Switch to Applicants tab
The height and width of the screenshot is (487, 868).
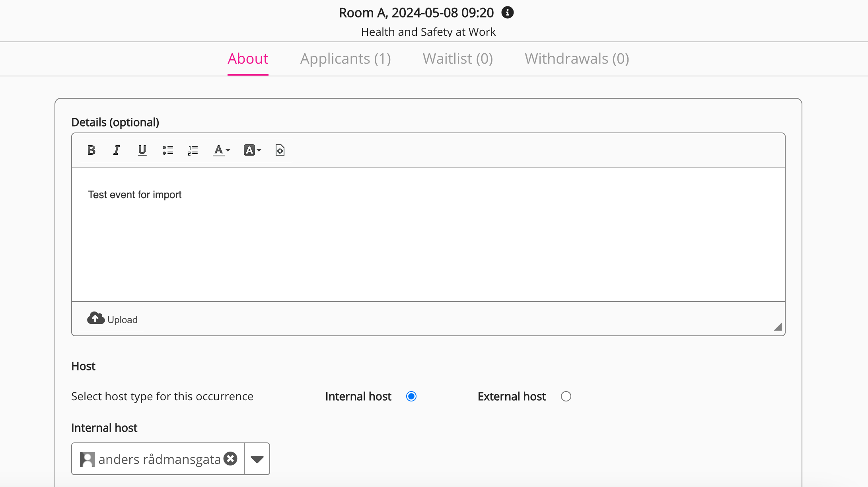[345, 58]
